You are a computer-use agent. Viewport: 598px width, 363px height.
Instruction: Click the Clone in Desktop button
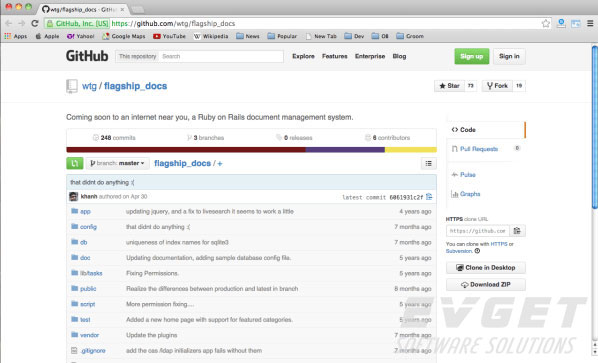pos(485,268)
